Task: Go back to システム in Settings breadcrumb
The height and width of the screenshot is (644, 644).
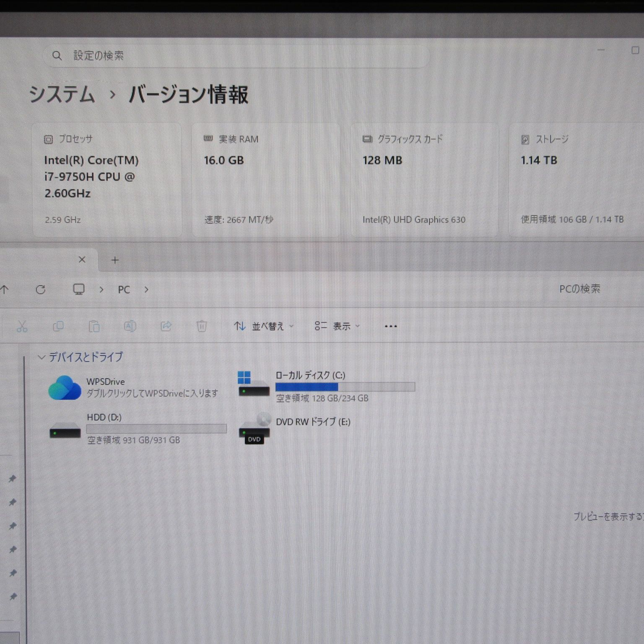Action: (x=62, y=94)
